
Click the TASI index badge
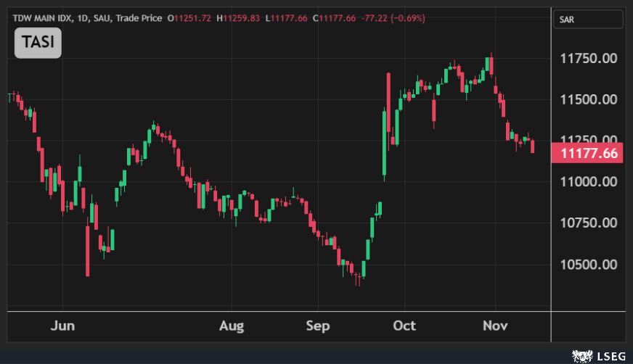tap(38, 43)
